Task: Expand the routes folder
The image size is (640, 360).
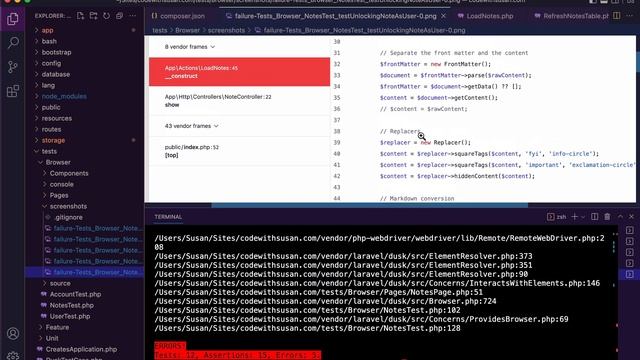Action: (x=51, y=129)
